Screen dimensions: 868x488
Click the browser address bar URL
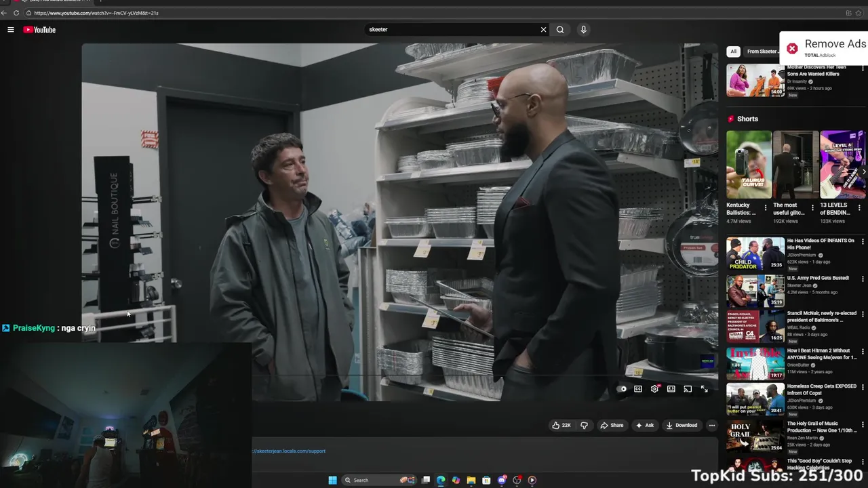tap(96, 13)
